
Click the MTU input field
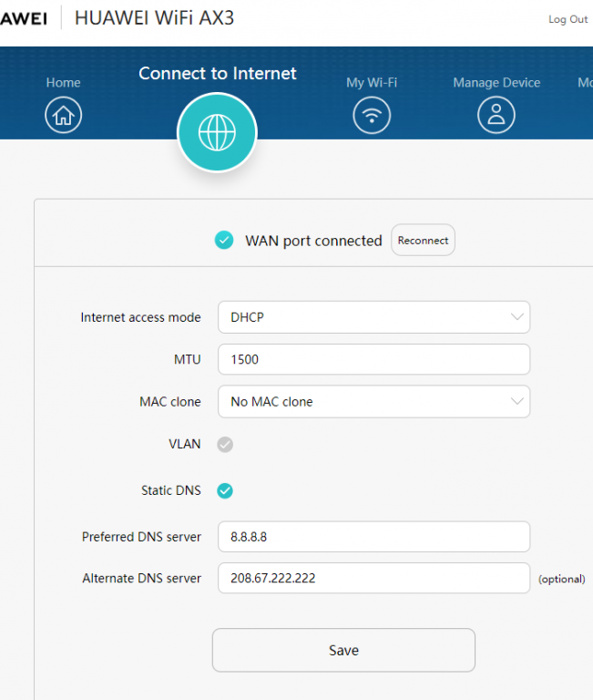(x=373, y=360)
